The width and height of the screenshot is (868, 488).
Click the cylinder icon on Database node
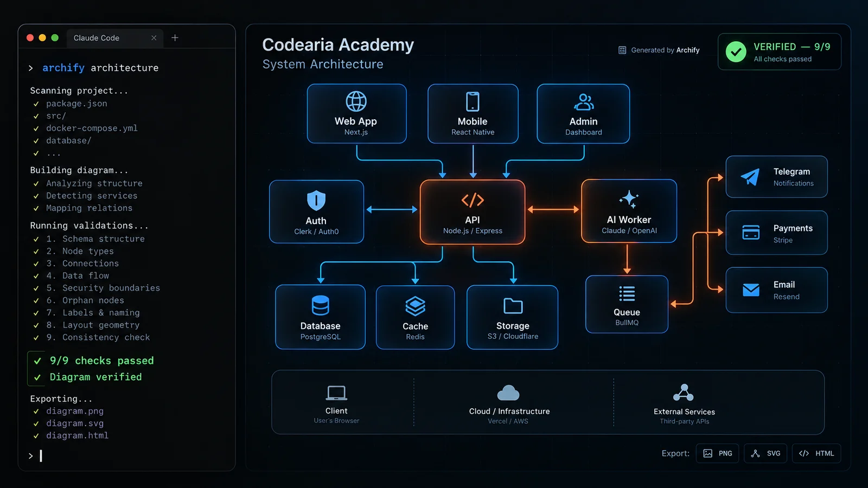tap(320, 305)
